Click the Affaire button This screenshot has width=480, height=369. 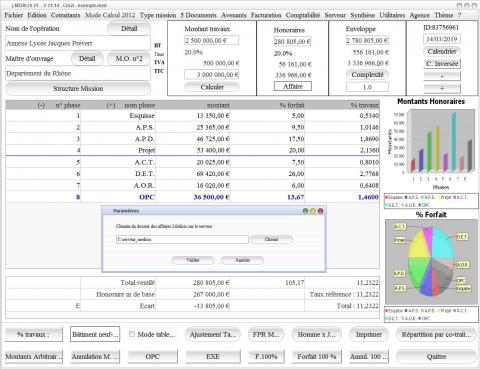pos(293,86)
